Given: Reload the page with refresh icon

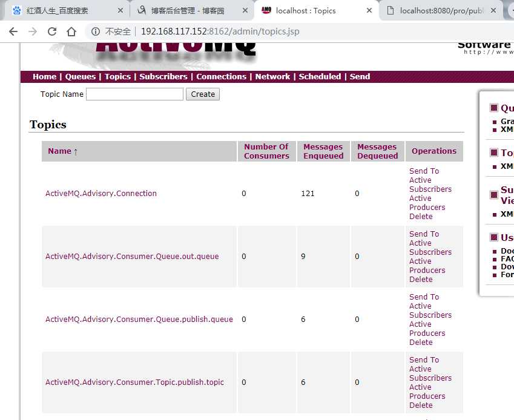Looking at the screenshot, I should pyautogui.click(x=52, y=31).
